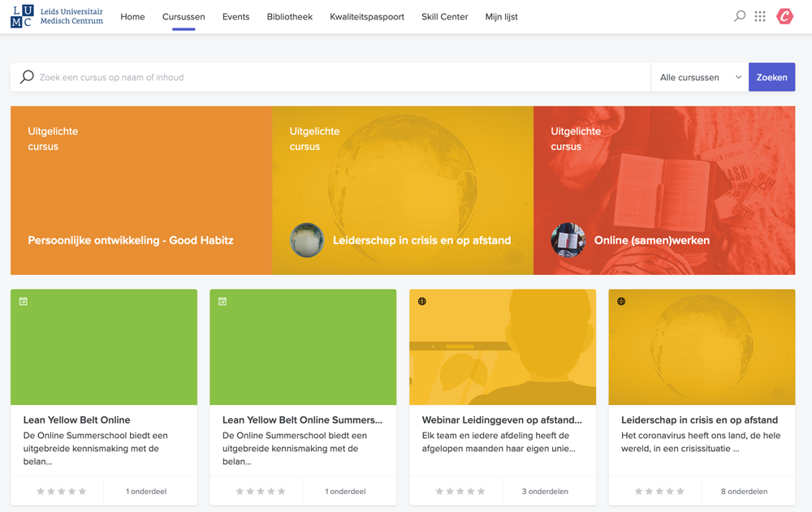The width and height of the screenshot is (812, 512).
Task: Visit the Skill Center section
Action: (x=444, y=16)
